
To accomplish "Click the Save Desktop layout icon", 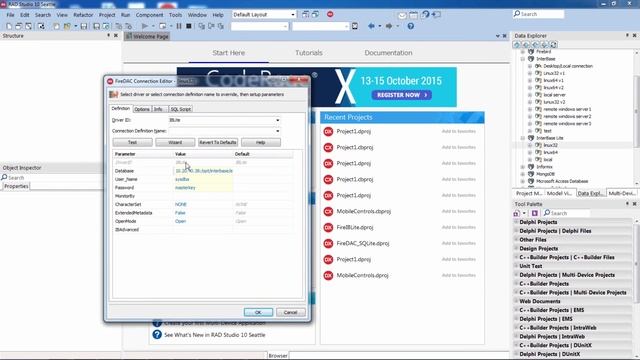I will coord(305,14).
